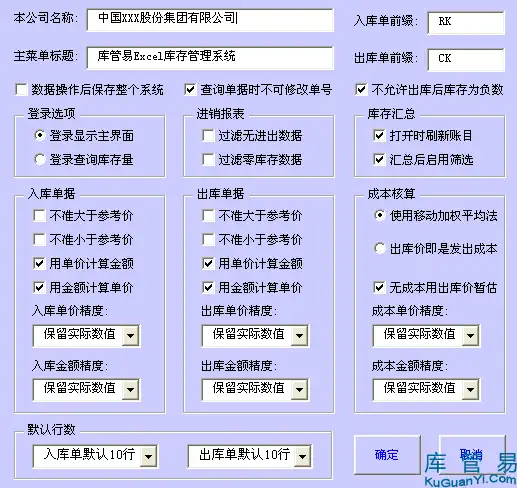Open the 入库单价精度 dropdown
This screenshot has width=517, height=488.
(x=130, y=335)
